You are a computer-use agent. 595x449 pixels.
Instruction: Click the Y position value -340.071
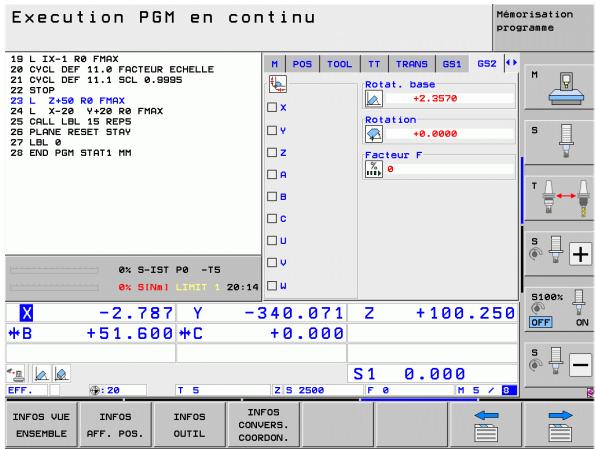[294, 313]
